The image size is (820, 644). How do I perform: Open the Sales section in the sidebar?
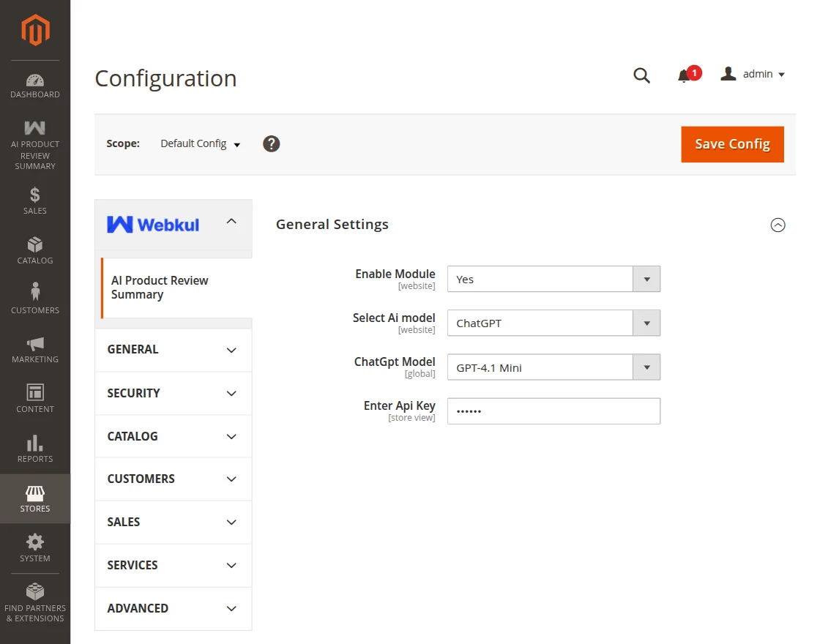point(34,199)
